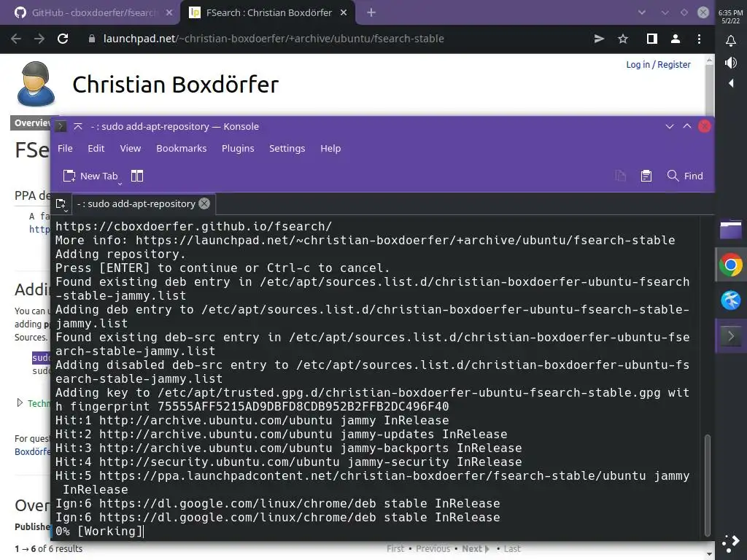
Task: Bookmark this page with the star
Action: point(623,39)
